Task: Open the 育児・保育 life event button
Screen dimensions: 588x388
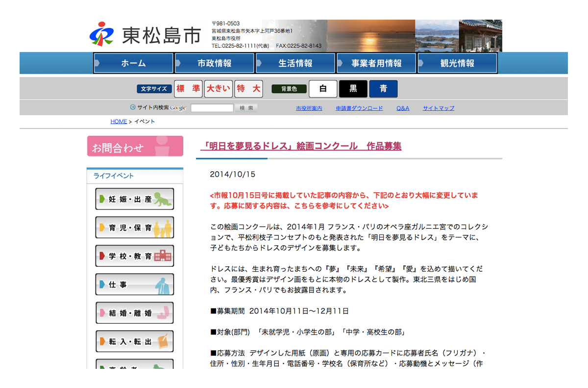Action: coord(134,228)
